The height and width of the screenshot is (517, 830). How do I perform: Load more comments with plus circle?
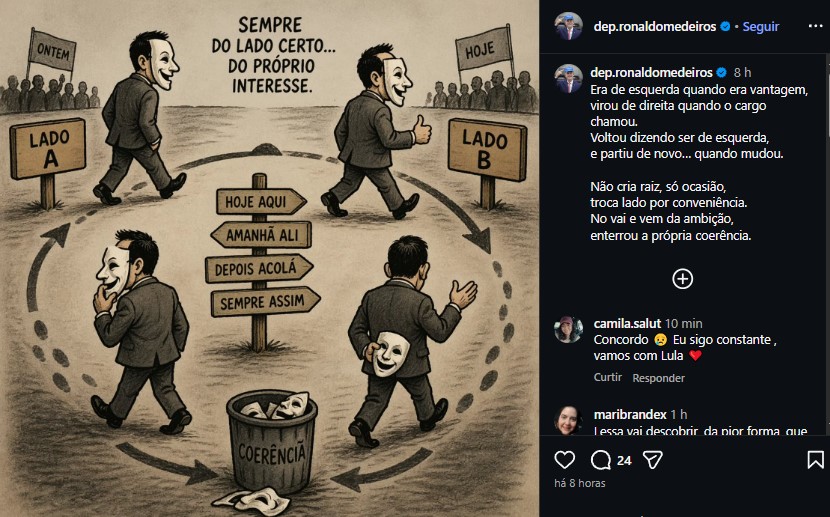click(682, 279)
